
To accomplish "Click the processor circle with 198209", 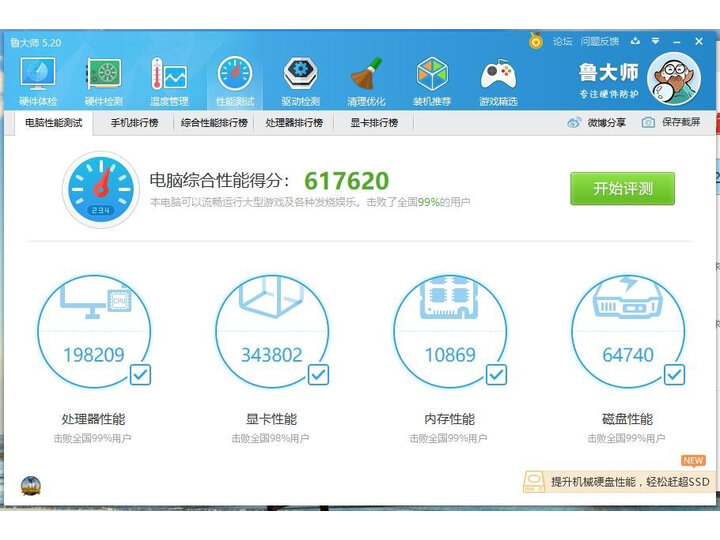I will [94, 331].
